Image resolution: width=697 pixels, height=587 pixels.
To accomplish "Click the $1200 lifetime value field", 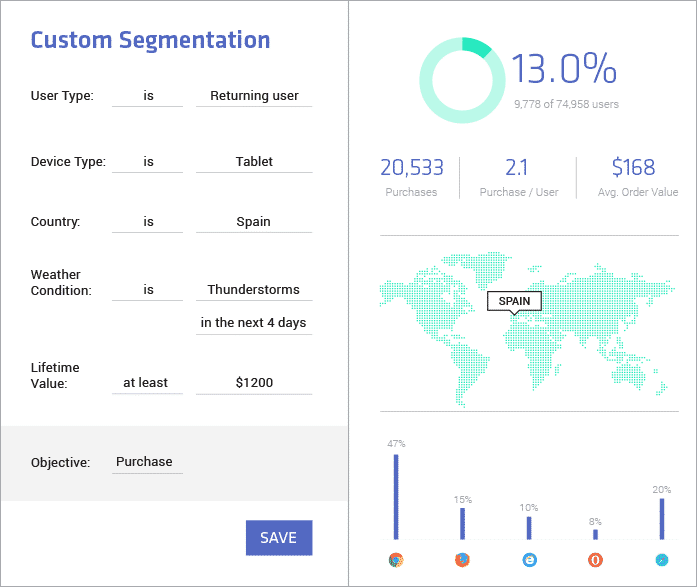I will [254, 382].
